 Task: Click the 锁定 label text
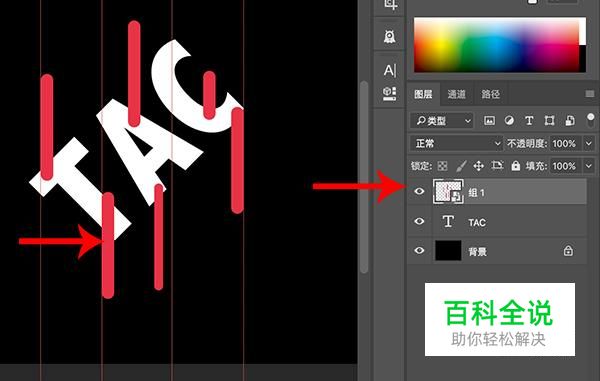click(421, 166)
